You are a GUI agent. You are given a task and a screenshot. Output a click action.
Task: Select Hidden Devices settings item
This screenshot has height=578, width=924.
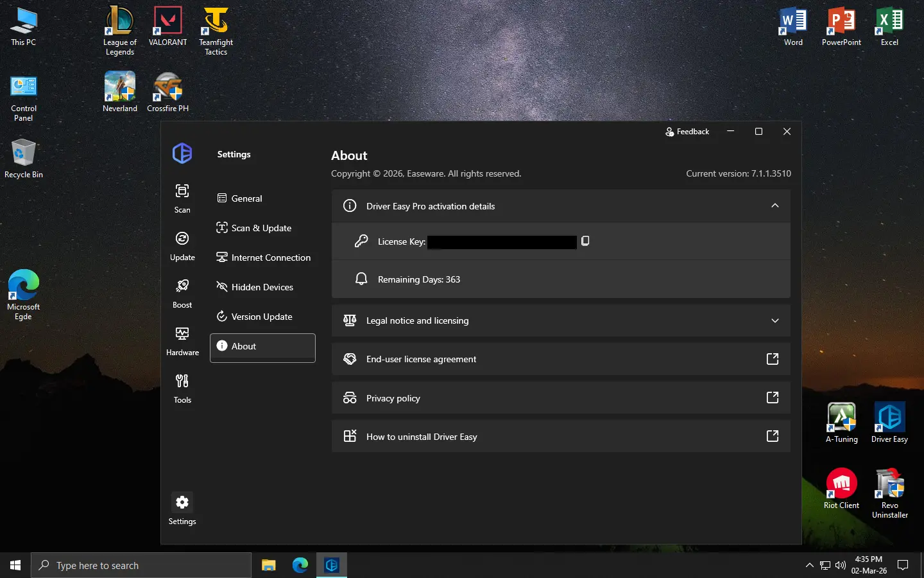(262, 287)
